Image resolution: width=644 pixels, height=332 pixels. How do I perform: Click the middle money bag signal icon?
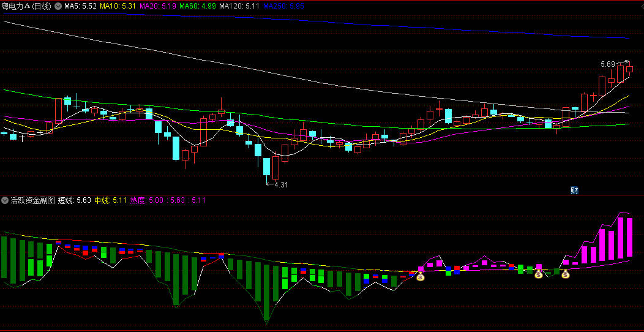[539, 274]
